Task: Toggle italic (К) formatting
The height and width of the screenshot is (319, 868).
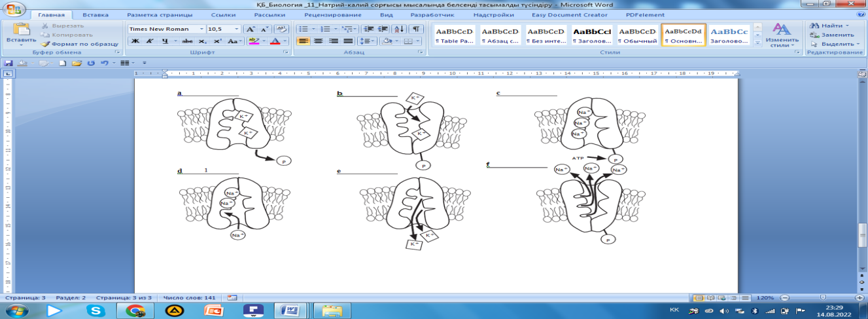Action: coord(148,41)
